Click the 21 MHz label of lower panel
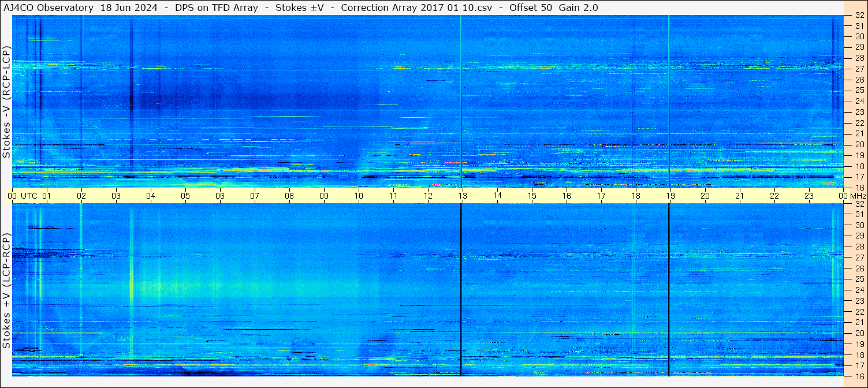Viewport: 868px width, 388px height. (859, 322)
